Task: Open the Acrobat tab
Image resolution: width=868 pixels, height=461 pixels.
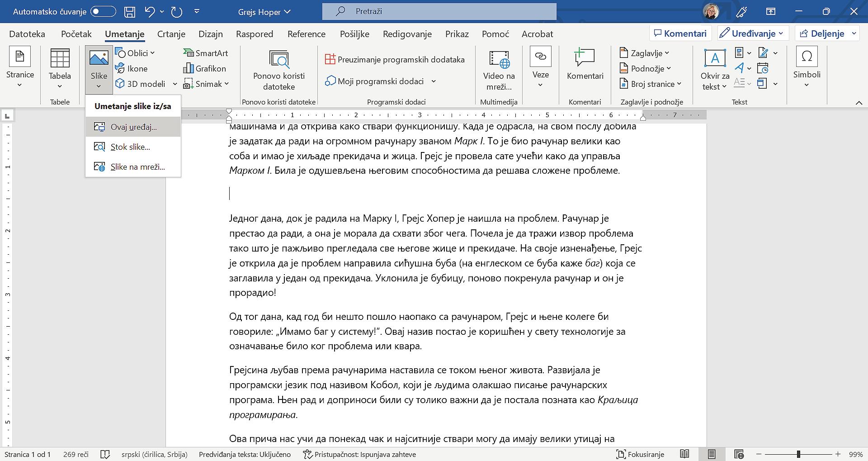Action: coord(537,34)
